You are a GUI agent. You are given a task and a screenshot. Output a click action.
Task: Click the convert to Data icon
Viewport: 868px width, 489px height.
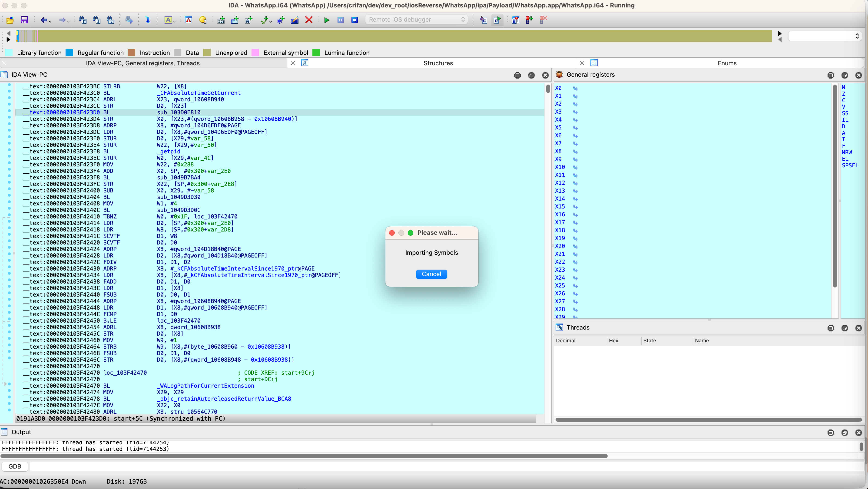point(235,20)
